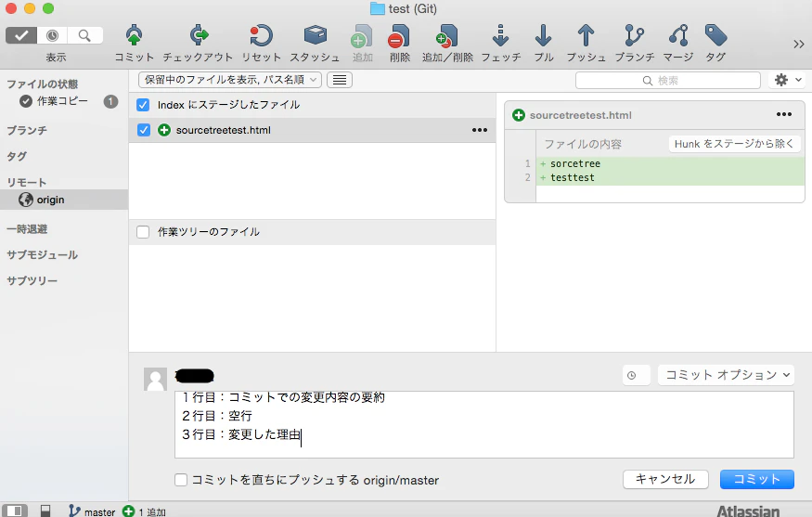
Task: Switch to search view (magnifier)
Action: click(84, 35)
